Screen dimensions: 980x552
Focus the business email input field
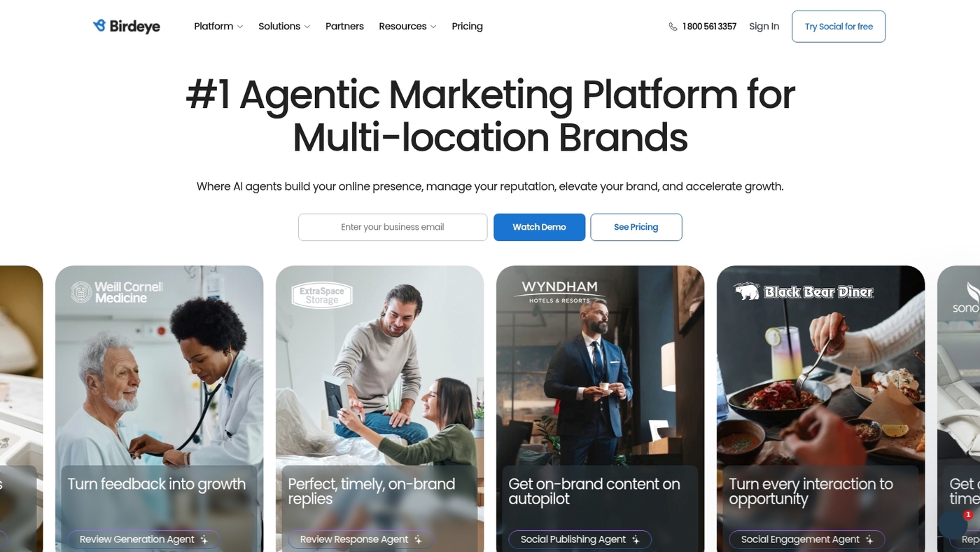[x=393, y=227]
